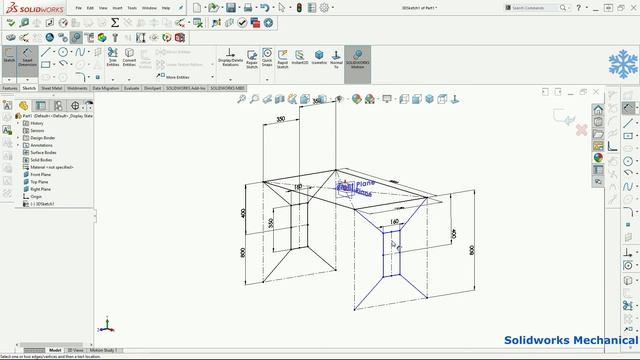Click the Normal To tool
Image resolution: width=640 pixels, height=360 pixels.
click(336, 59)
